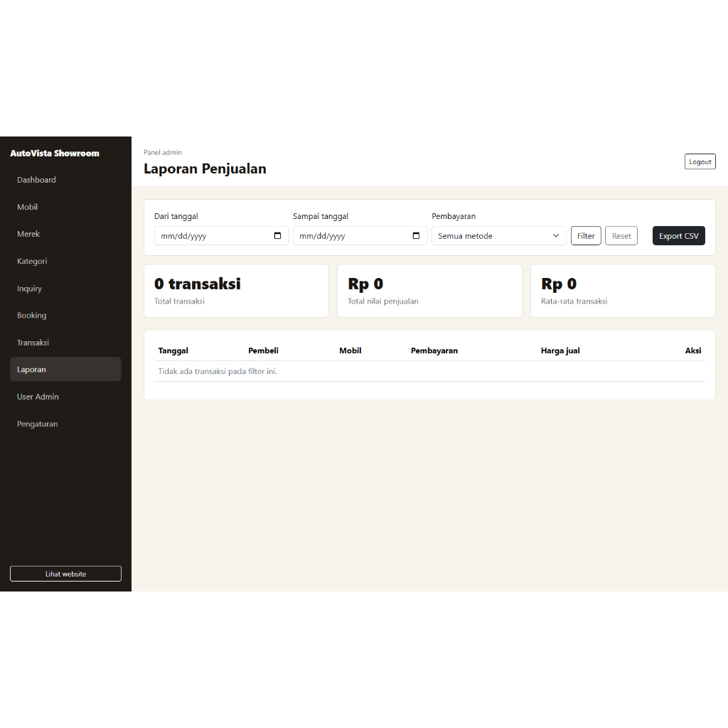Image resolution: width=728 pixels, height=728 pixels.
Task: Click 'Tidak ada transaksi pada filter ini.' text
Action: point(218,371)
